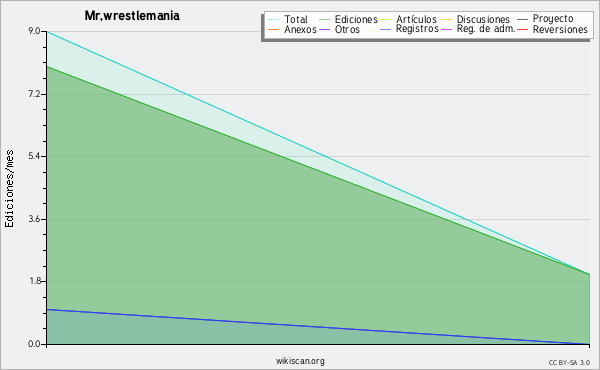The height and width of the screenshot is (370, 600).
Task: Click the Total legend color line
Action: (x=274, y=19)
